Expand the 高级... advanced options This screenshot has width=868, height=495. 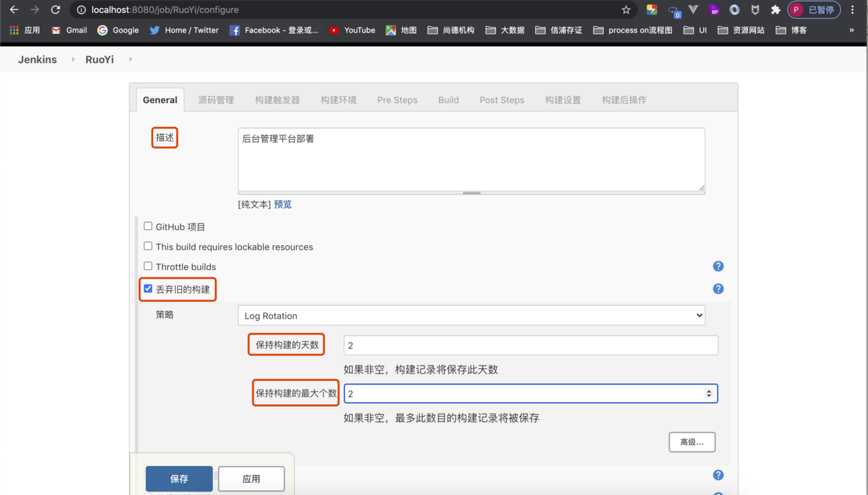[x=692, y=442]
